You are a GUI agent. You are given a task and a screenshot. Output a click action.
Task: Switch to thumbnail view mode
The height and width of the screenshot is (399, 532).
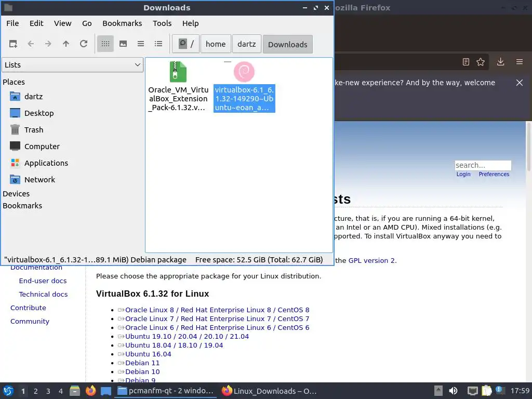click(x=123, y=44)
